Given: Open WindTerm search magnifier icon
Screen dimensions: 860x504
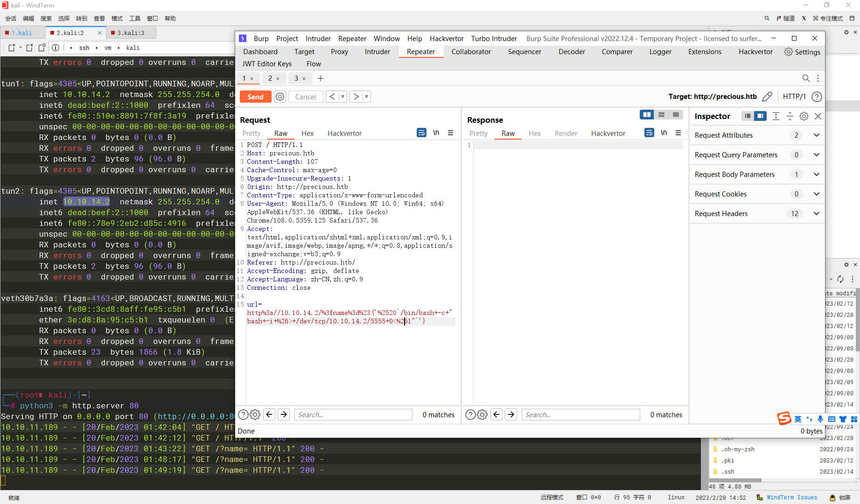Looking at the screenshot, I should point(767,18).
